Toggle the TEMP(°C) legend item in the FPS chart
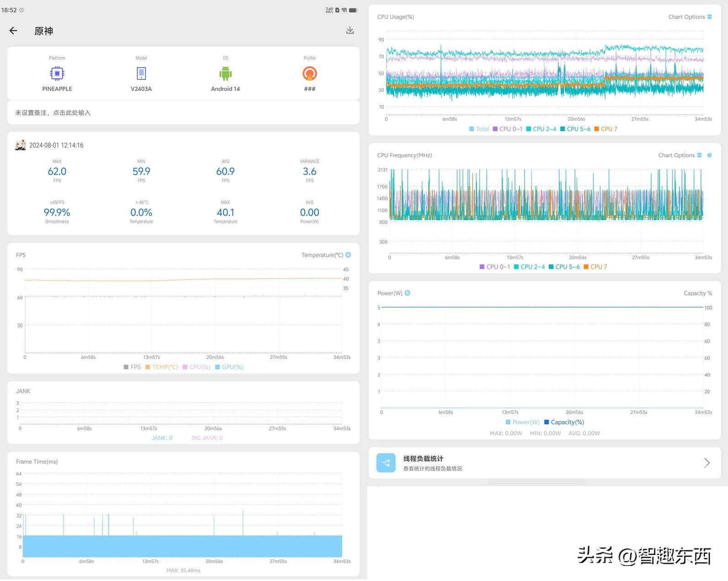Image resolution: width=728 pixels, height=581 pixels. pyautogui.click(x=161, y=367)
